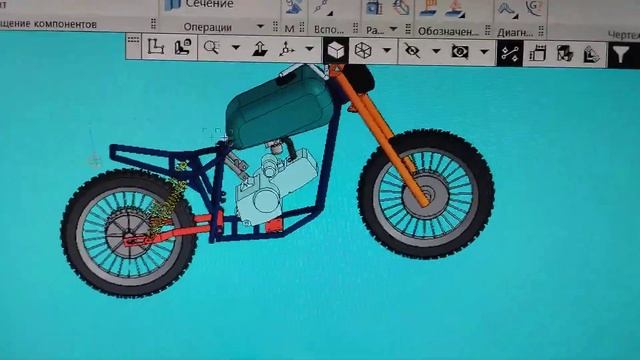Click the sketch mode icon in quick toolbar

pos(156,47)
